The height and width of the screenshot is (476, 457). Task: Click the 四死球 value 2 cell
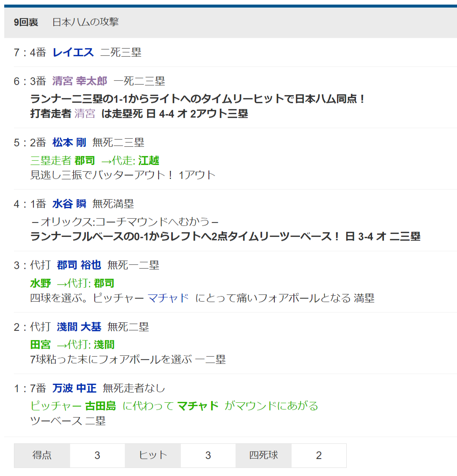click(x=319, y=455)
